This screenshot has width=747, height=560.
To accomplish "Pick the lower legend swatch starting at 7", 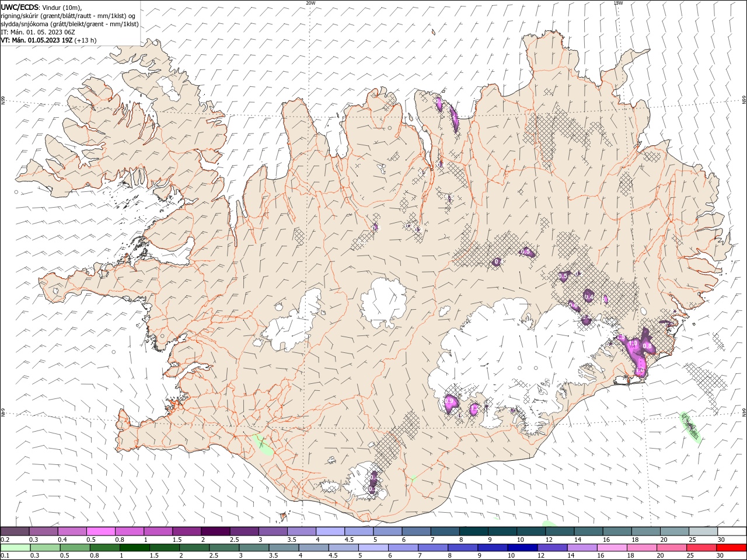I will pos(432,548).
